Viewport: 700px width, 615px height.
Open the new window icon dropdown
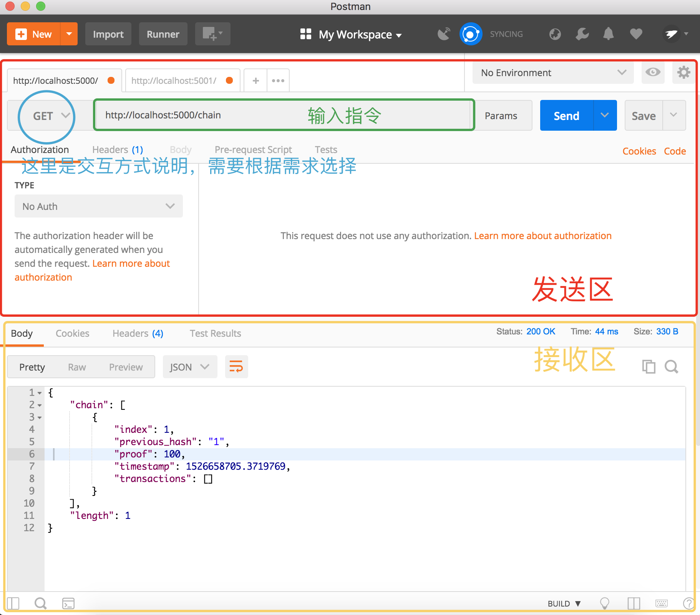pyautogui.click(x=212, y=34)
